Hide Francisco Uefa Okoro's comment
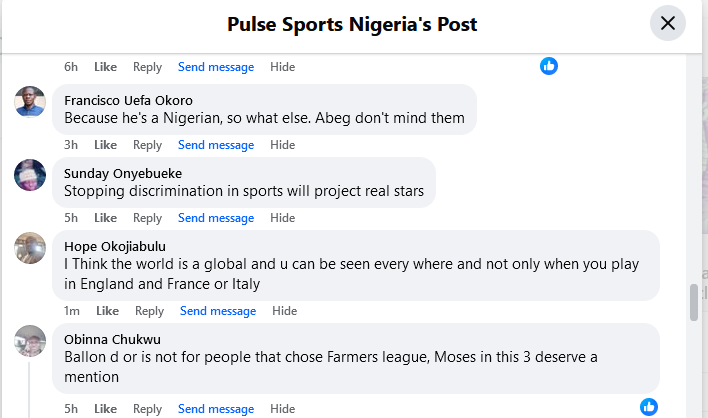This screenshot has height=418, width=708. click(283, 145)
